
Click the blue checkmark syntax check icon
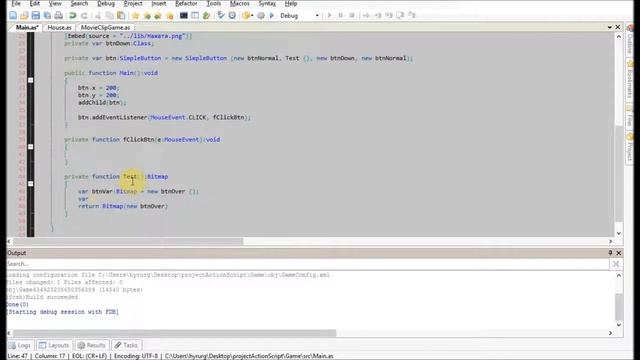[221, 16]
